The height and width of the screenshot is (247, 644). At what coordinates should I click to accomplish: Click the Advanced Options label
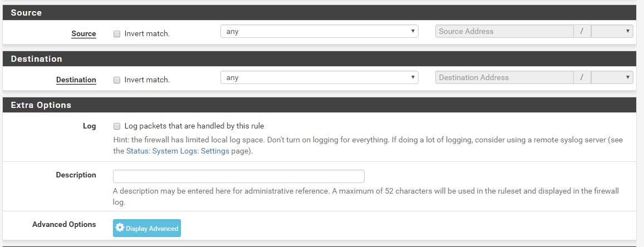[64, 224]
